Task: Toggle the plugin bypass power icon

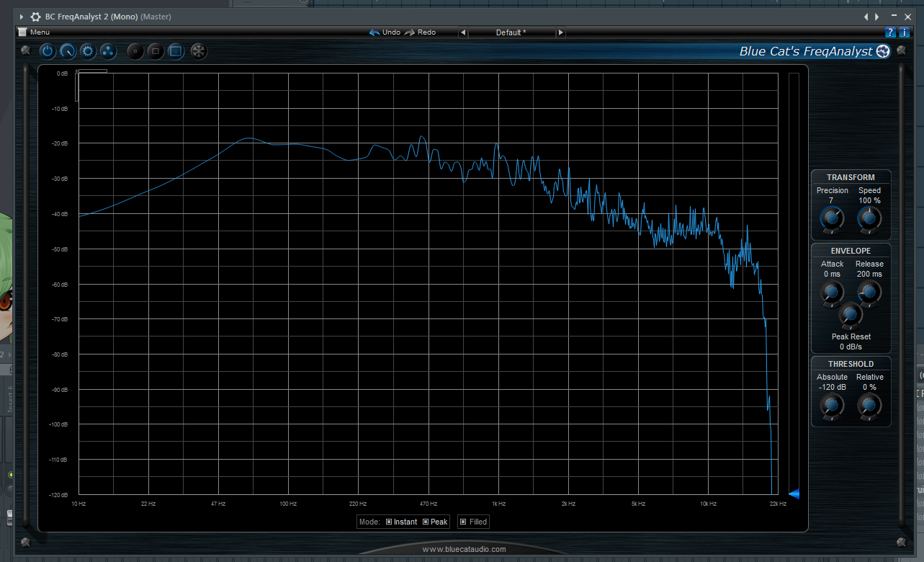Action: point(48,51)
